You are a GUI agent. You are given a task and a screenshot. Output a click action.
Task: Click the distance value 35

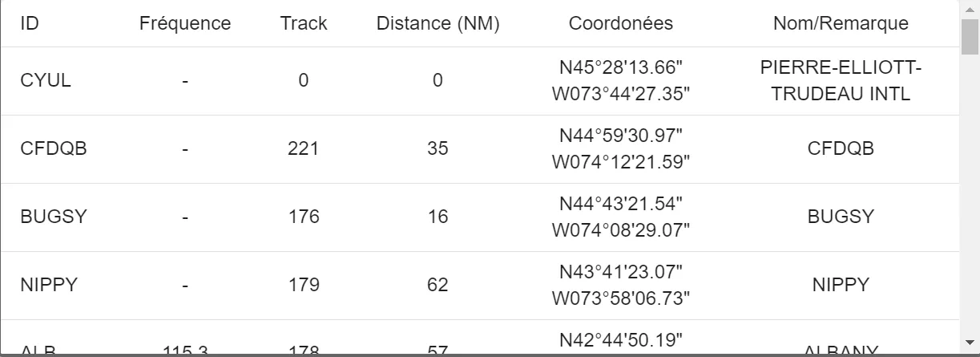click(438, 148)
